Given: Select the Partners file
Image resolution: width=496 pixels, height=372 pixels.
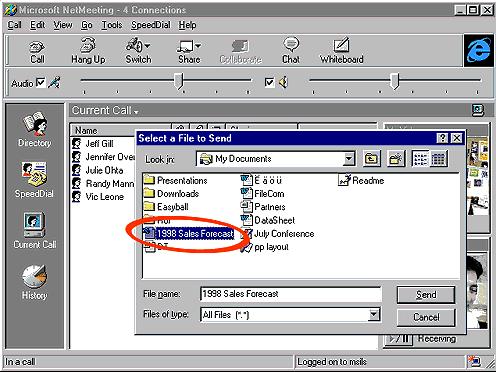Looking at the screenshot, I should pos(263,207).
